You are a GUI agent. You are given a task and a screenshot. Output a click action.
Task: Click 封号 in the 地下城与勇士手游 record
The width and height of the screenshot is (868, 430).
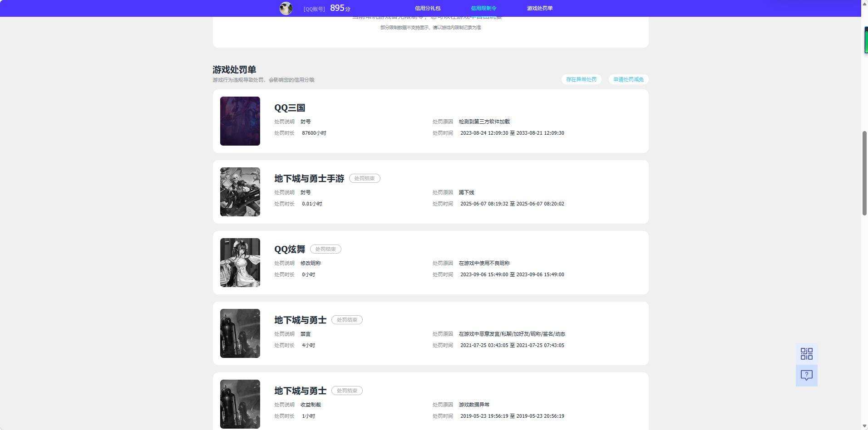coord(306,192)
